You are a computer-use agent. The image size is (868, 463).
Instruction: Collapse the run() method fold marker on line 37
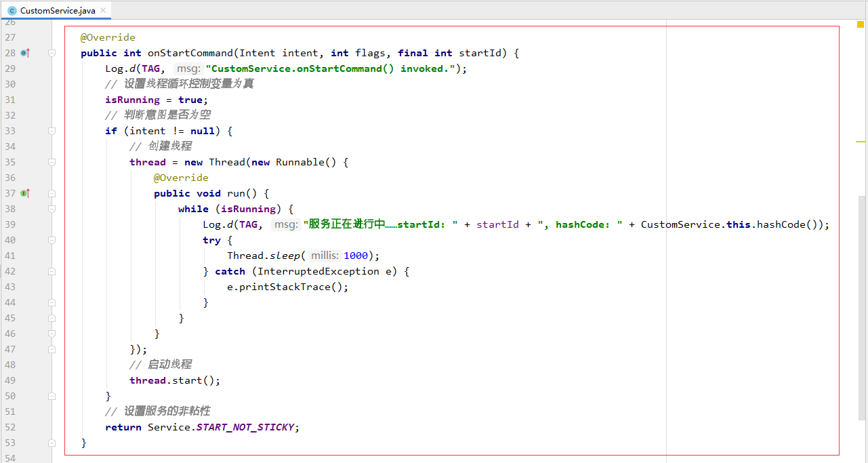51,193
